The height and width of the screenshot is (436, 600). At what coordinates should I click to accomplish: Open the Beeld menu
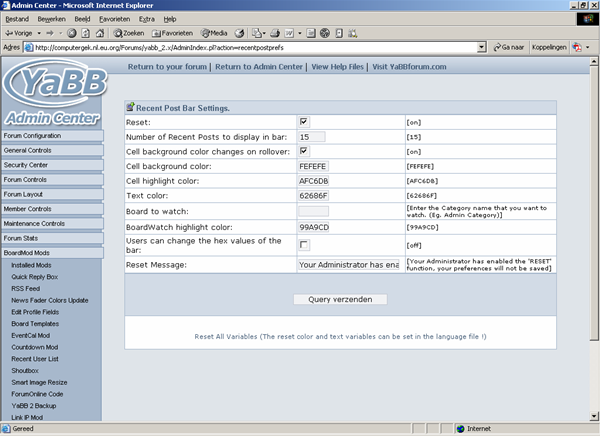[x=82, y=19]
